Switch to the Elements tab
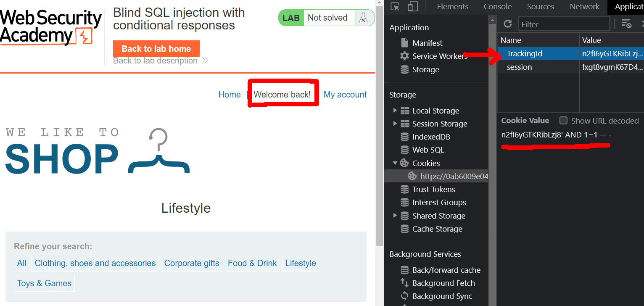644x306 pixels. click(452, 6)
